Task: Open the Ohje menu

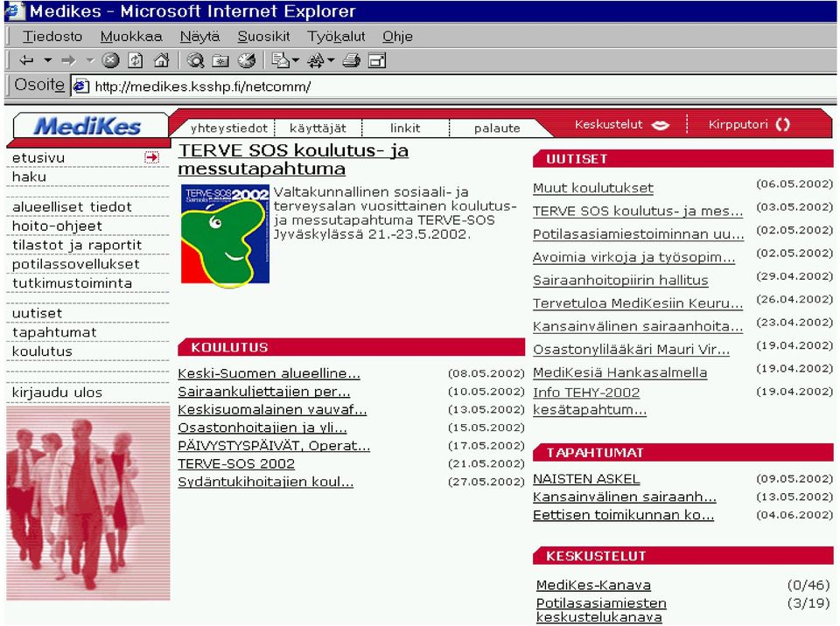Action: click(x=397, y=37)
